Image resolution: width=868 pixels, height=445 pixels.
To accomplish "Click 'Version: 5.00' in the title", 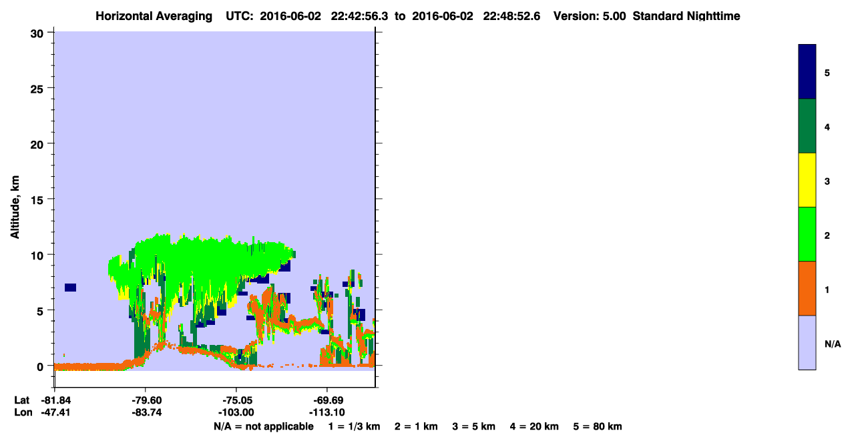I will 590,16.
